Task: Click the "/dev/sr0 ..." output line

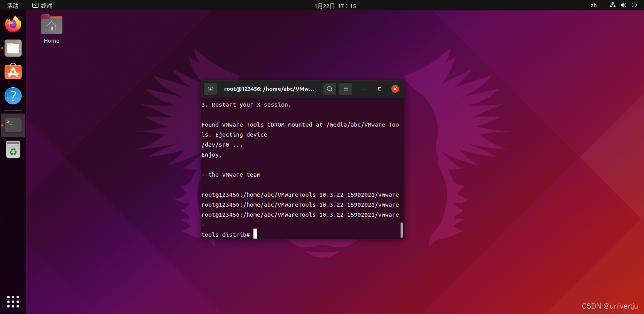Action: pyautogui.click(x=222, y=145)
